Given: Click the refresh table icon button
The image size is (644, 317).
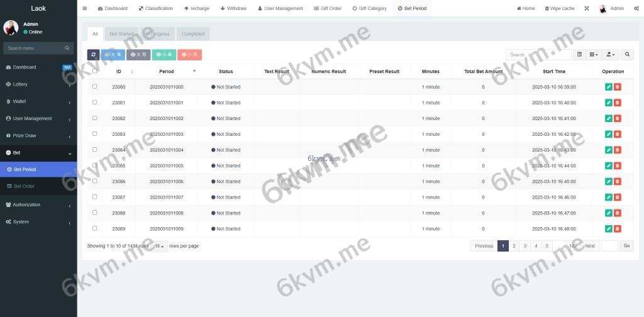Looking at the screenshot, I should click(93, 55).
